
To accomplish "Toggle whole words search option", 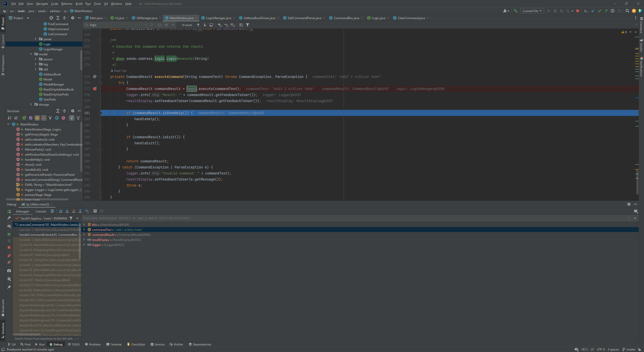I will pos(166,25).
